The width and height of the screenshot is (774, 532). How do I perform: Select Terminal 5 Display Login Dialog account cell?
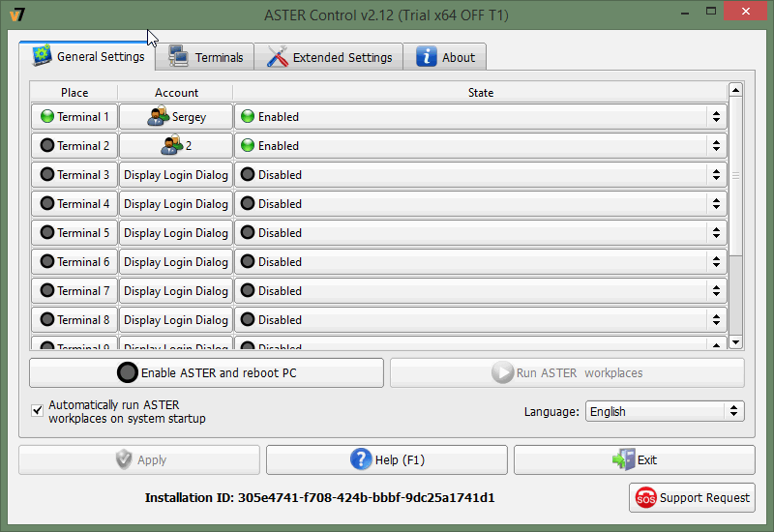[x=176, y=232]
